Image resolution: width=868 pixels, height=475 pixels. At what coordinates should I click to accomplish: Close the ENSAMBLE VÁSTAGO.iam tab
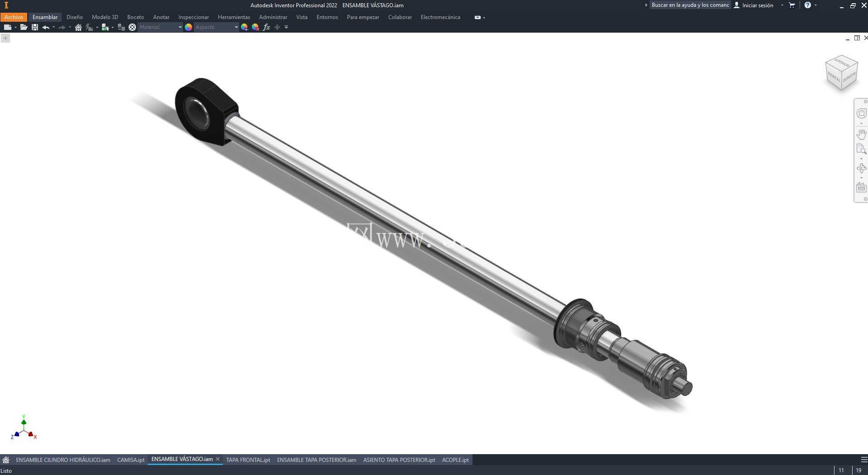tap(217, 459)
